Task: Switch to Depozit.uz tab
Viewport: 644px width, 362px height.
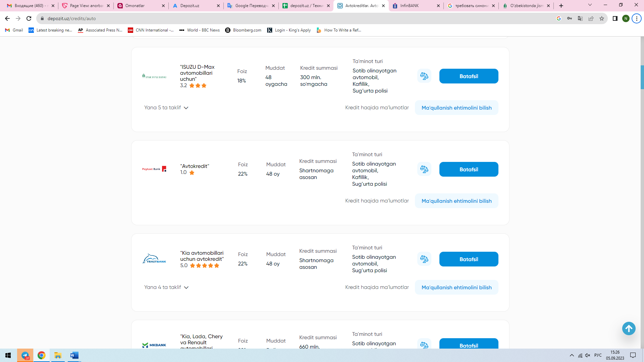Action: pyautogui.click(x=196, y=6)
